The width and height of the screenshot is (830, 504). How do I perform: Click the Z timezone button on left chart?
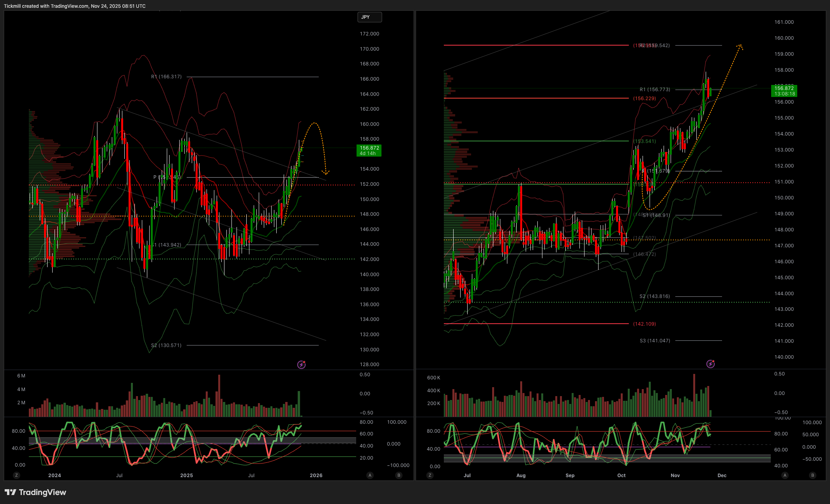[x=16, y=475]
